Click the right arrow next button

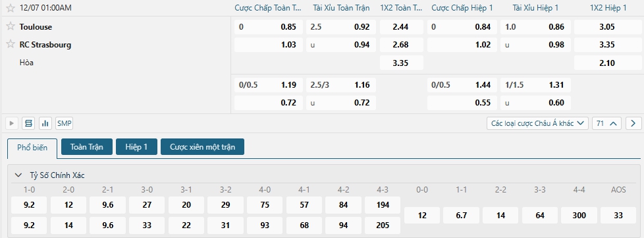[633, 123]
